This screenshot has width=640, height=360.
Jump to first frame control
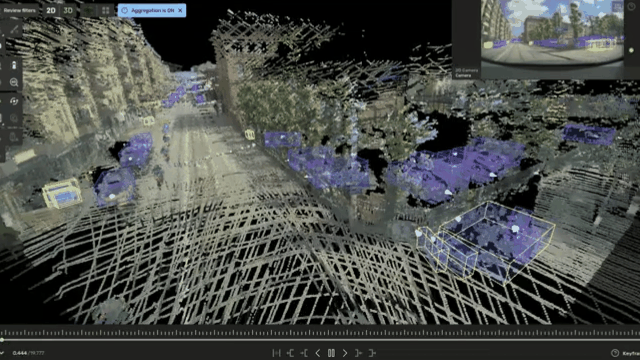click(x=276, y=353)
